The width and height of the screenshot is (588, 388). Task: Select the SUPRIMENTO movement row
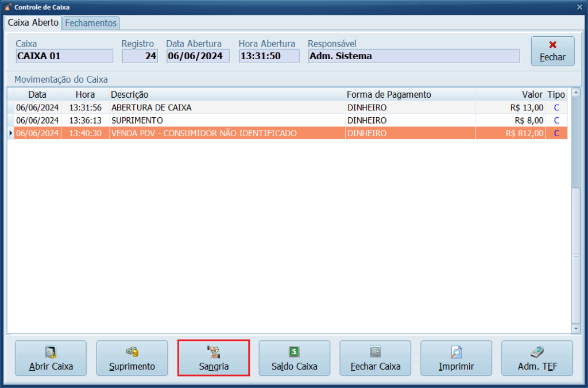click(x=137, y=121)
